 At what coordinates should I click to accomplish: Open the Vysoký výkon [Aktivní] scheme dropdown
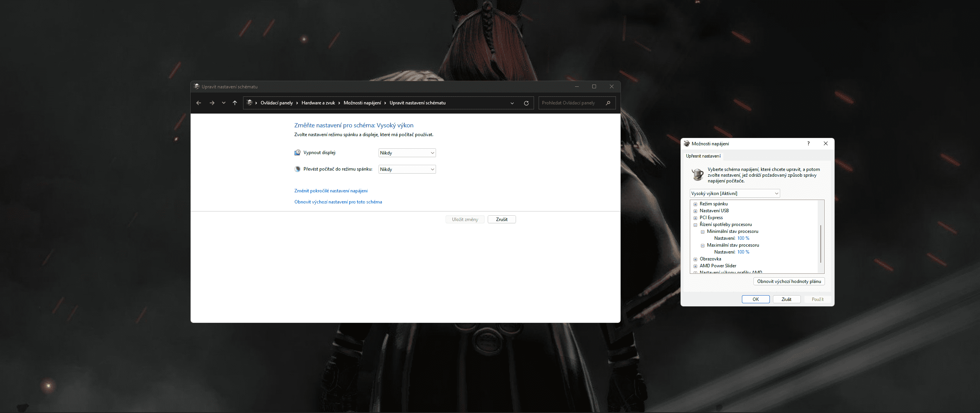coord(735,193)
